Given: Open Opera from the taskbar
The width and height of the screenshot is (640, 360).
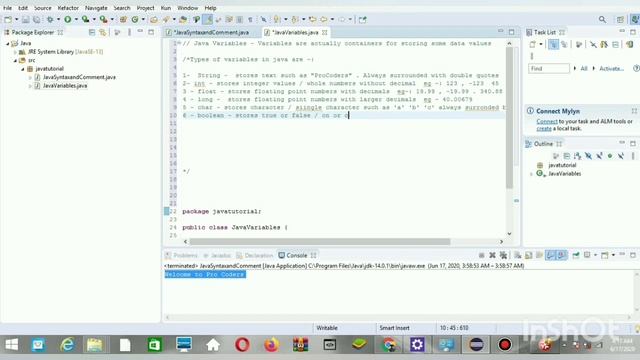Looking at the screenshot, I should pos(242,344).
